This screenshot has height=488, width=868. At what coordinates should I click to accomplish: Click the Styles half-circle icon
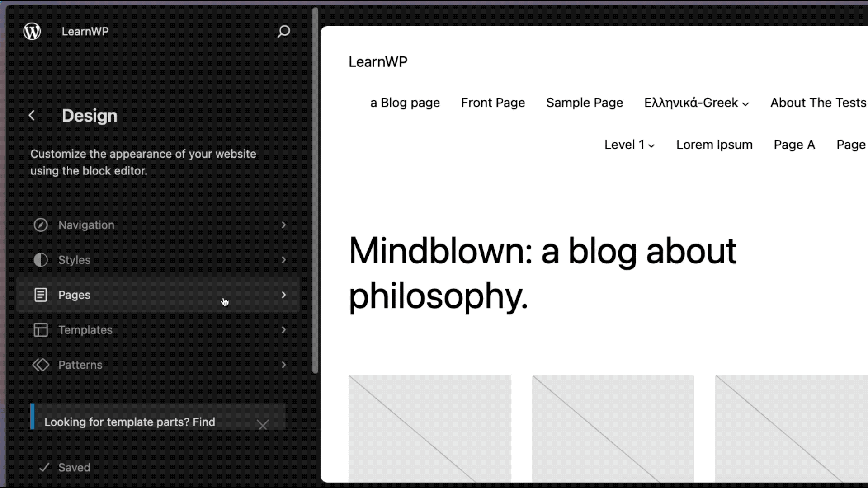click(x=41, y=260)
